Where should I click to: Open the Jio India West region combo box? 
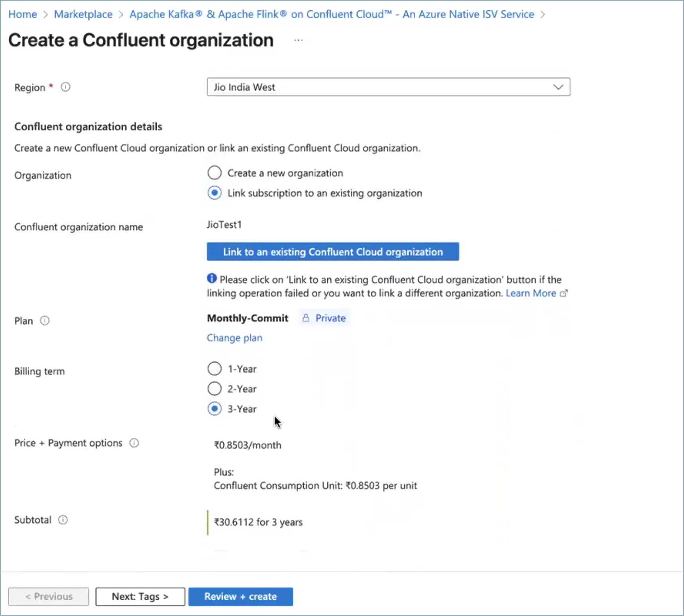click(379, 87)
